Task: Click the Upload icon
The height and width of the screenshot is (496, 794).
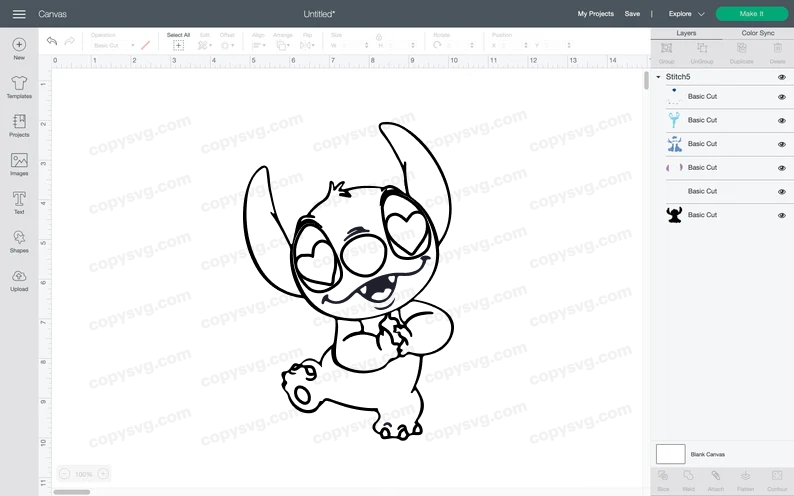Action: point(19,276)
